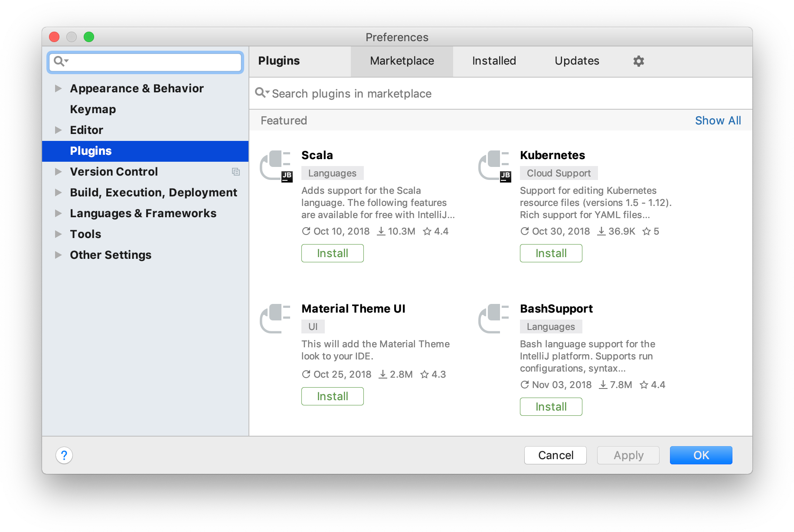Image resolution: width=794 pixels, height=532 pixels.
Task: Expand the Tools section
Action: coord(59,234)
